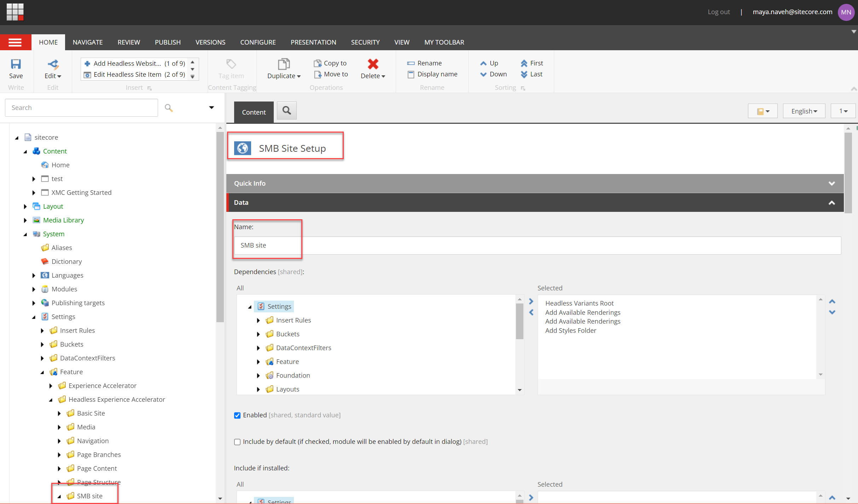
Task: Select Headless Variants Root in Selected list
Action: pos(579,303)
